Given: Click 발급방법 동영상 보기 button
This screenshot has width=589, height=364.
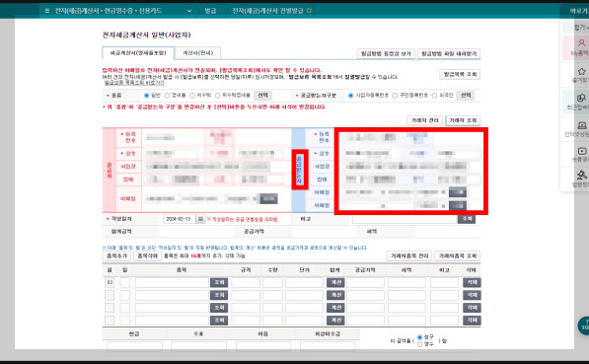Looking at the screenshot, I should [386, 54].
